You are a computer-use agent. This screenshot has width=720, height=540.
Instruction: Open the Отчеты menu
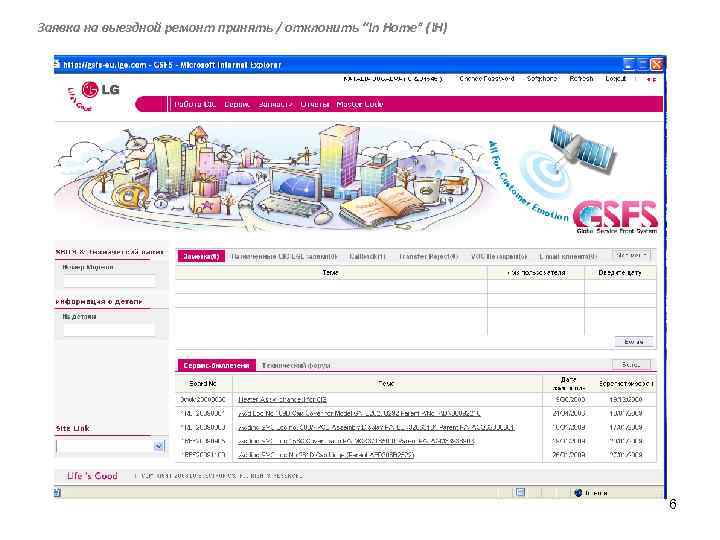[x=315, y=104]
